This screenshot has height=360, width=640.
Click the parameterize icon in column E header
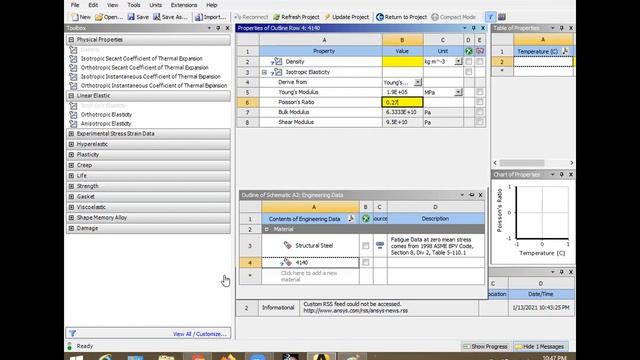point(480,51)
